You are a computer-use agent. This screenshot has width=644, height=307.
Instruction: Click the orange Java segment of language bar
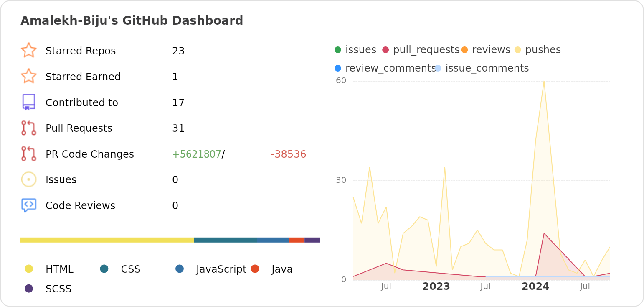[297, 240]
